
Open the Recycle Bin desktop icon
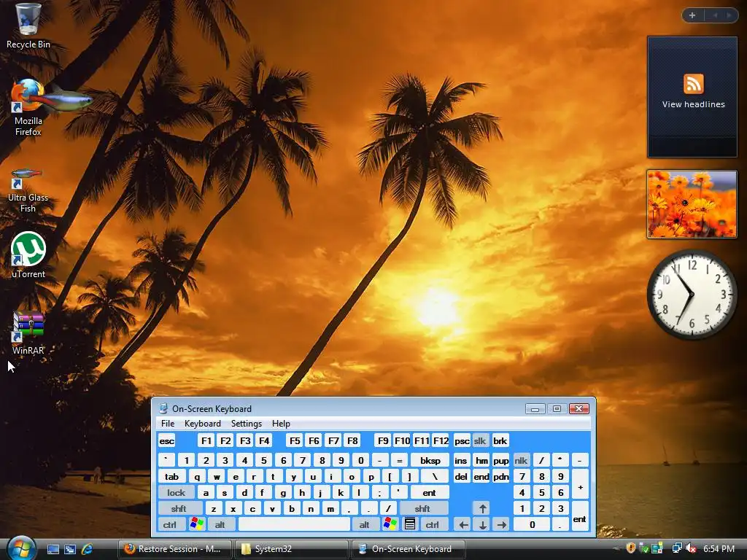tap(28, 26)
